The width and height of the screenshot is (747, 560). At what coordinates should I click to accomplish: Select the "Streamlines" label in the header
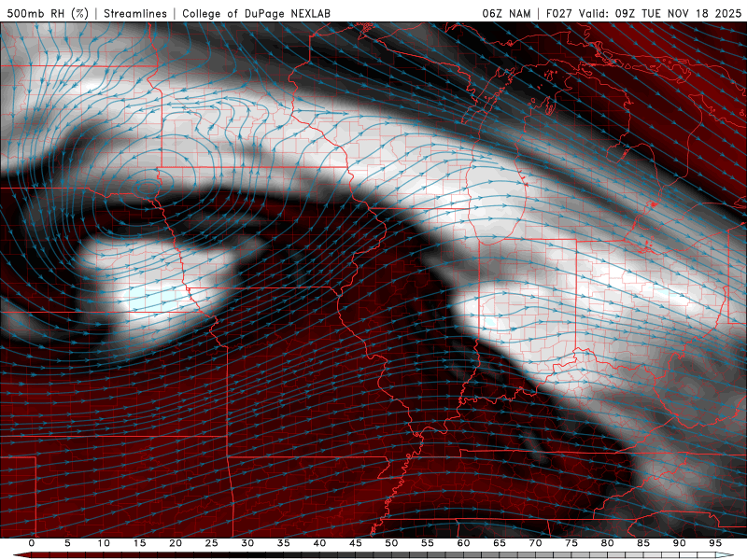(135, 13)
